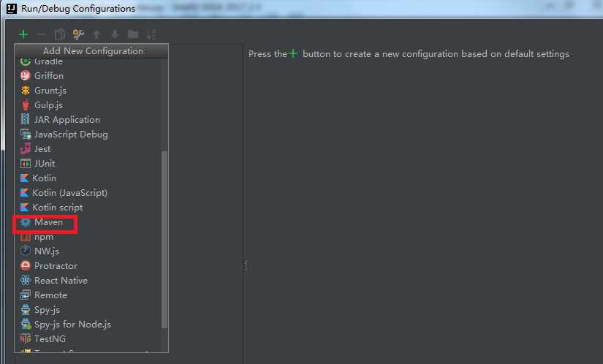Click the Kotlin script logo icon
The image size is (603, 364).
pos(24,207)
